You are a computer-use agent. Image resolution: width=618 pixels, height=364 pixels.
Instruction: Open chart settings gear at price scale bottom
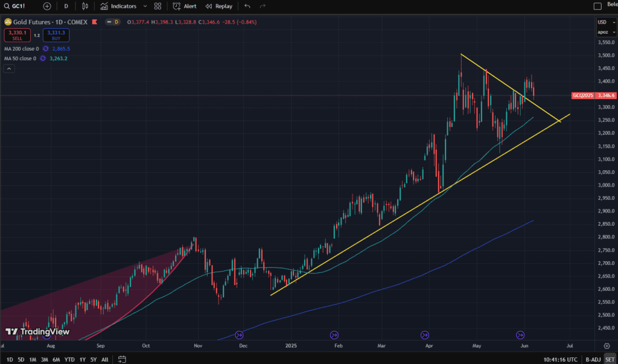(607, 346)
